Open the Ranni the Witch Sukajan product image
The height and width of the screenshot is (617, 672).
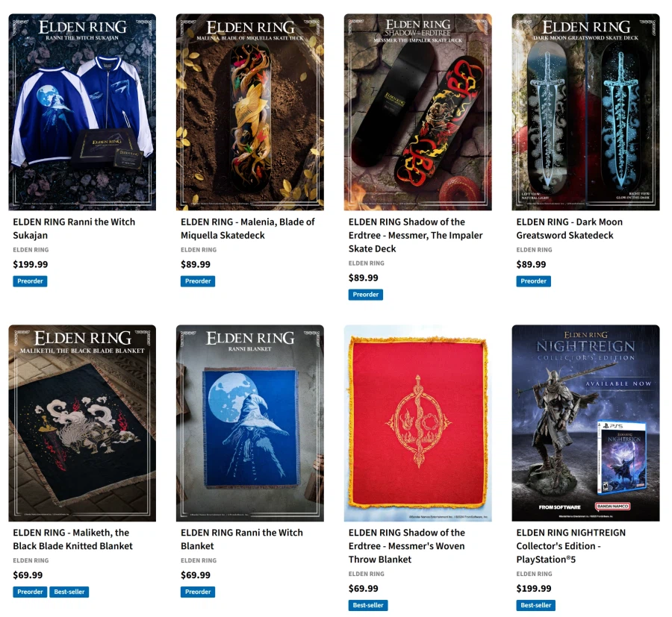point(82,112)
